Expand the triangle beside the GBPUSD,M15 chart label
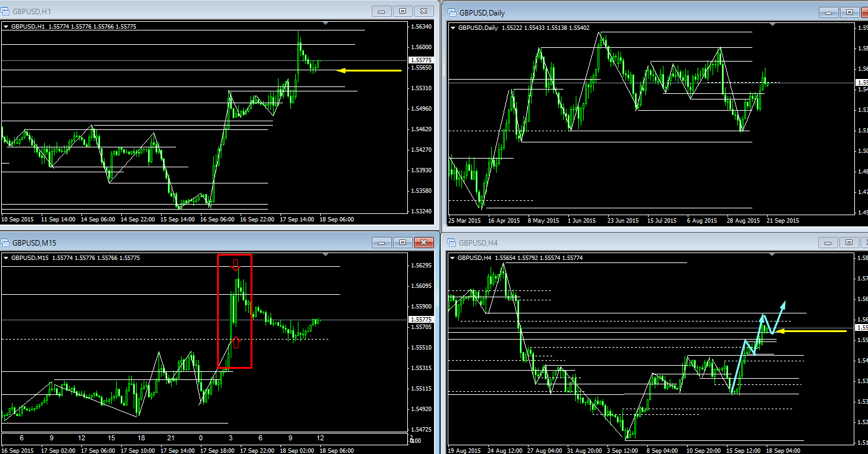 tap(6, 258)
